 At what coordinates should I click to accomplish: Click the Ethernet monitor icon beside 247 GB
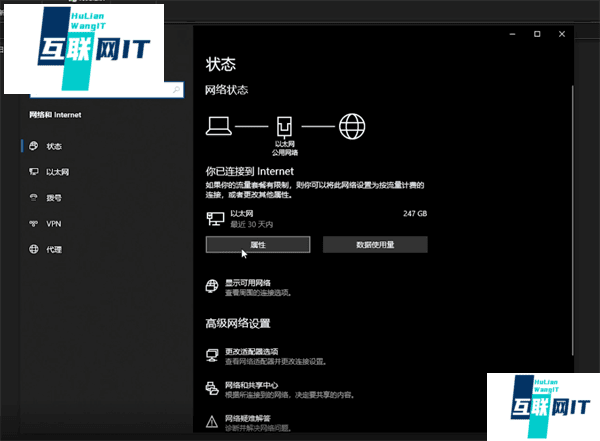(212, 216)
